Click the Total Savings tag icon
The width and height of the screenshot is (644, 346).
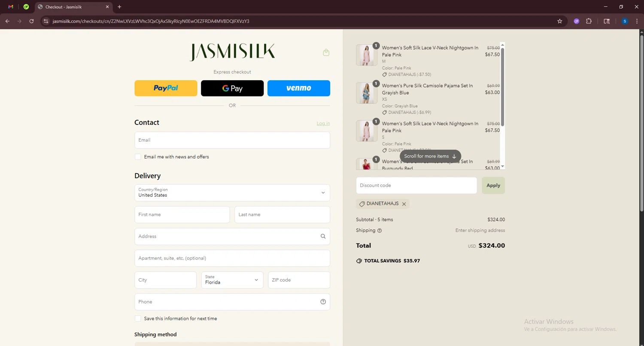pos(359,261)
